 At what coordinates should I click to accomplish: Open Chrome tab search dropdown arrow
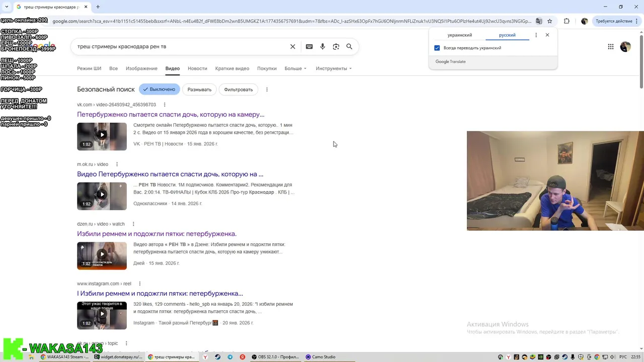coord(6,7)
